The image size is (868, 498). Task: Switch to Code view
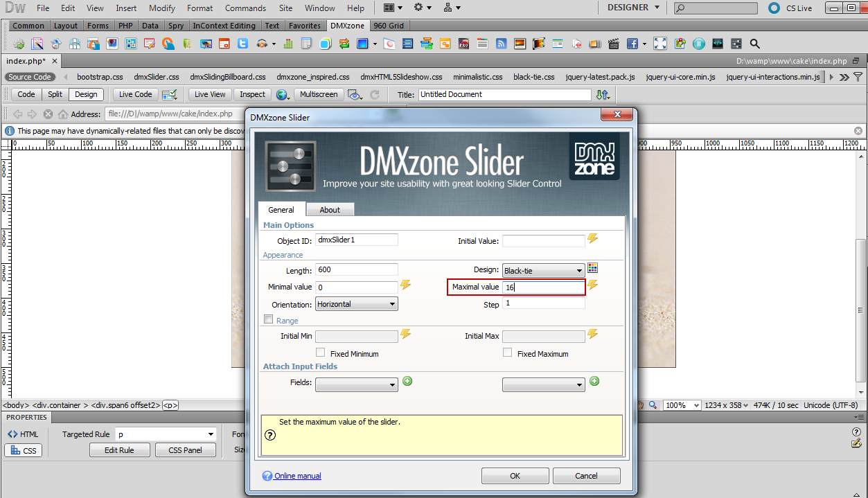point(26,94)
